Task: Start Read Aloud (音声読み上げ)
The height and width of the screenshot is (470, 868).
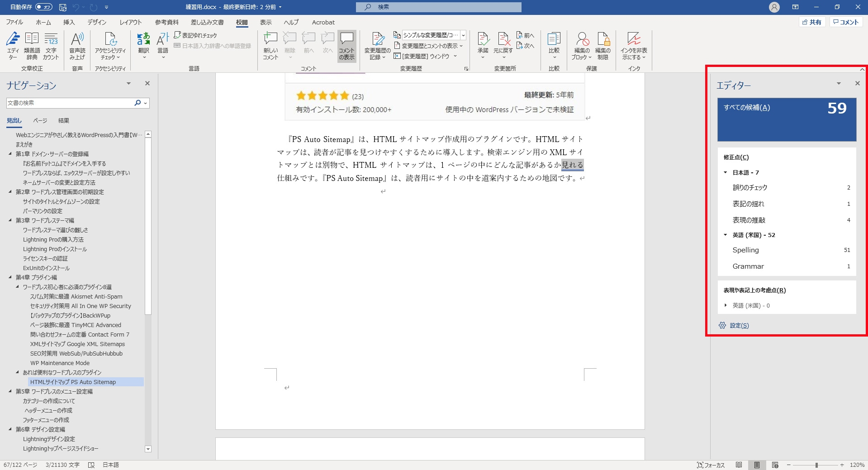Action: click(x=77, y=46)
